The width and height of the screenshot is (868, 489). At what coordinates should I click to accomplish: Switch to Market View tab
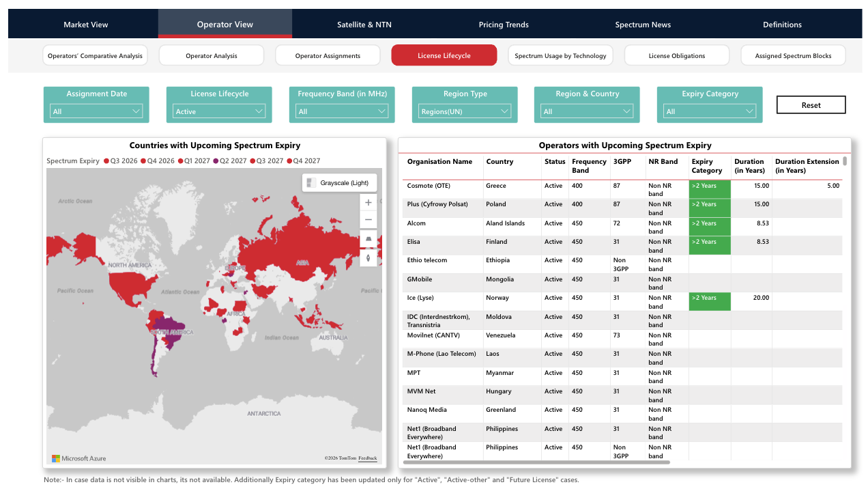coord(86,25)
